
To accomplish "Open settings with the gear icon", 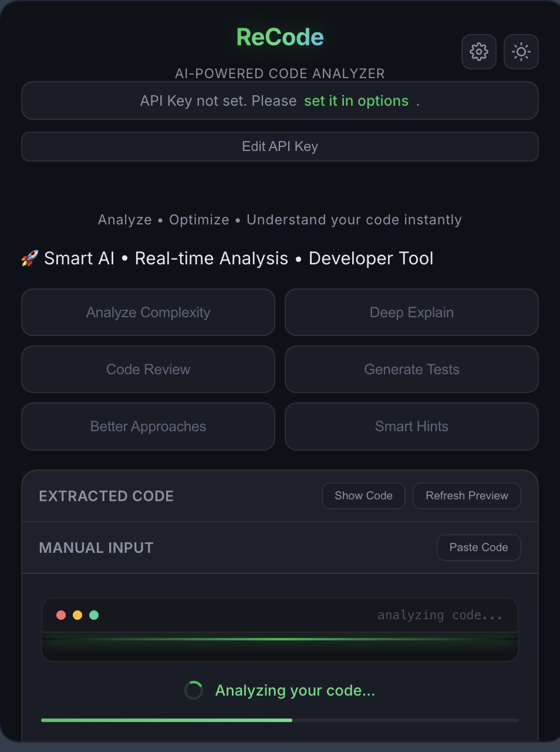I will pyautogui.click(x=478, y=52).
